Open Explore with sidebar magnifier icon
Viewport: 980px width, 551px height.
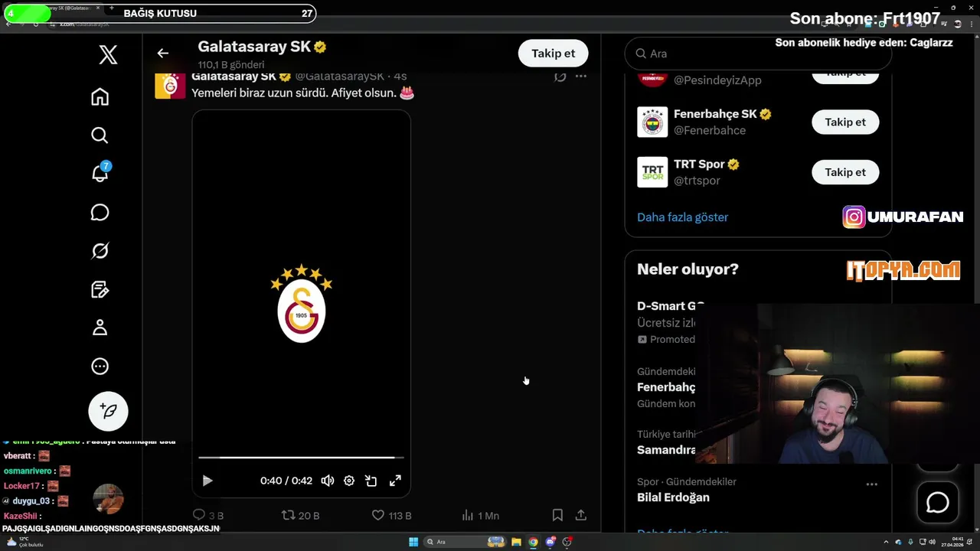click(100, 135)
